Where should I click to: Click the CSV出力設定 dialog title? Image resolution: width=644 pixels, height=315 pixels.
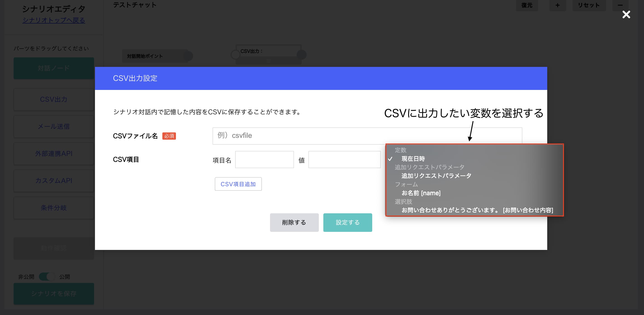[x=135, y=78]
